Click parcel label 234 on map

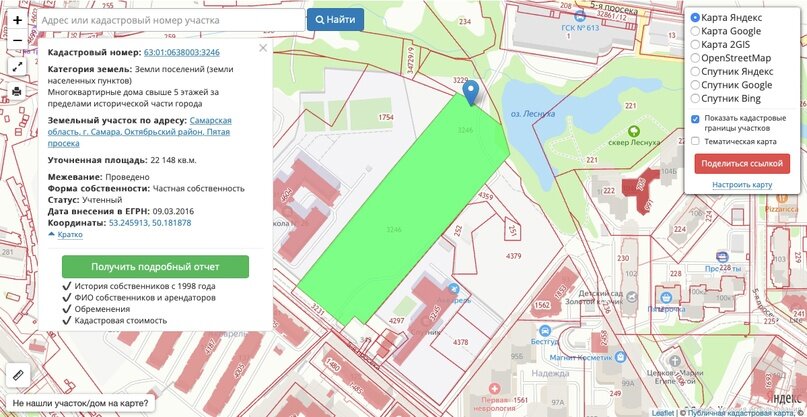(x=464, y=22)
